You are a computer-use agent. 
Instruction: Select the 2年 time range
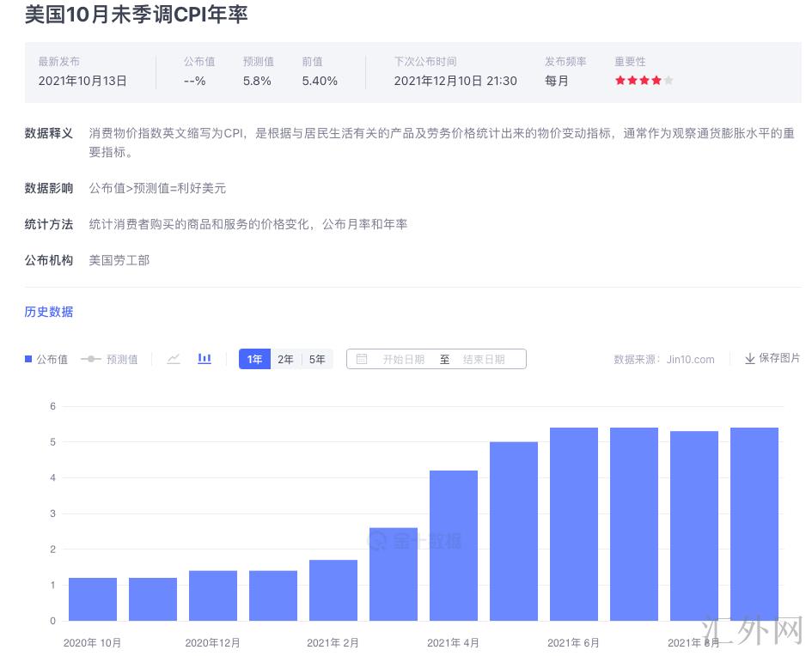(x=285, y=359)
